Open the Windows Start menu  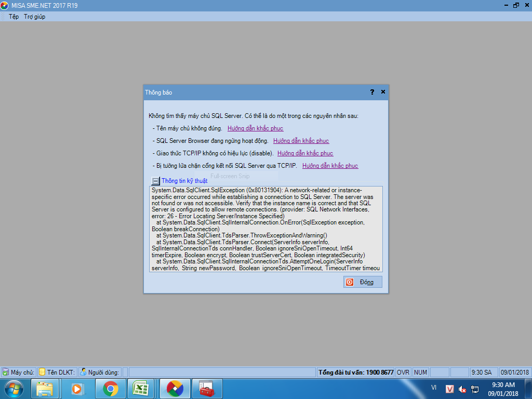coord(14,389)
